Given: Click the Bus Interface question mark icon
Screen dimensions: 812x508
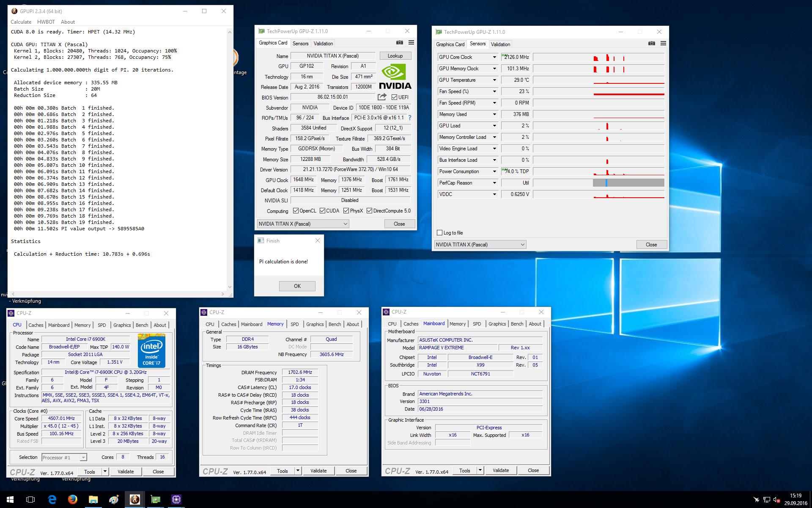Looking at the screenshot, I should 409,118.
